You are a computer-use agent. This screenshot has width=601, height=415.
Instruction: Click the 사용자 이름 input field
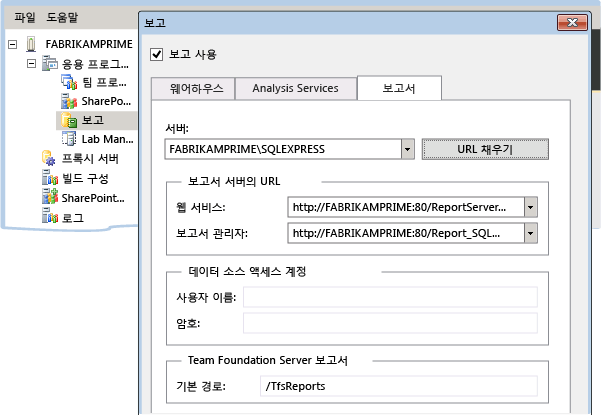point(390,297)
